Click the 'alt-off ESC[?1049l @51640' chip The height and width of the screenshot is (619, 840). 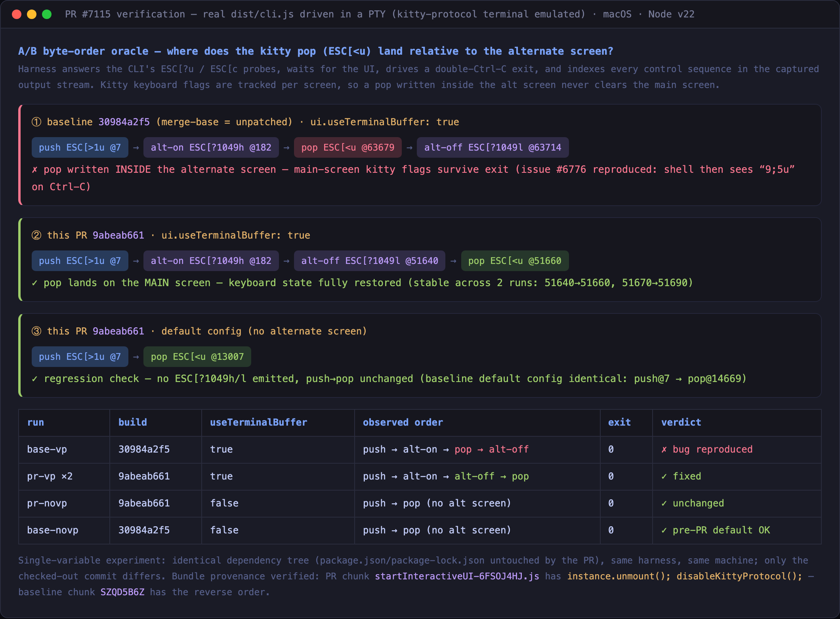click(370, 261)
